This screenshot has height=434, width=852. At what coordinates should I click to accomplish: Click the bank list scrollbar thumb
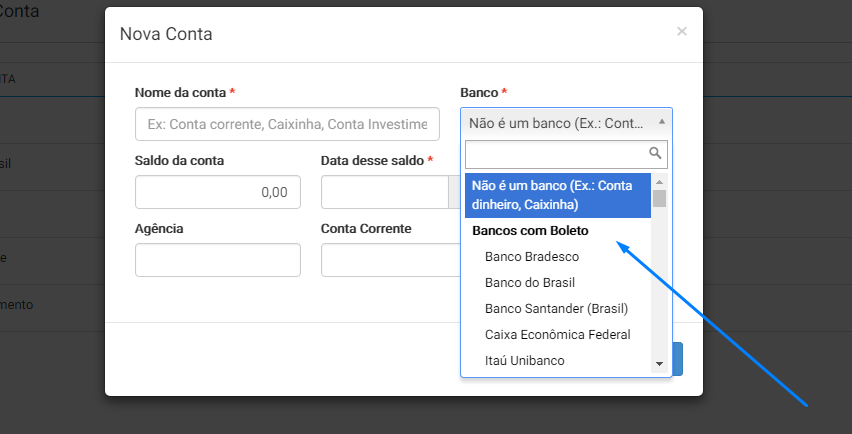(659, 198)
